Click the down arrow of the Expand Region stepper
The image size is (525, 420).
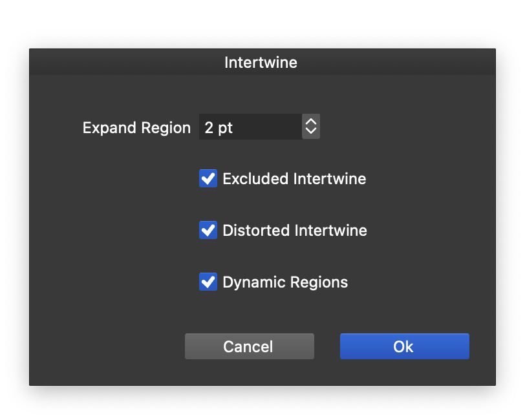click(x=311, y=131)
